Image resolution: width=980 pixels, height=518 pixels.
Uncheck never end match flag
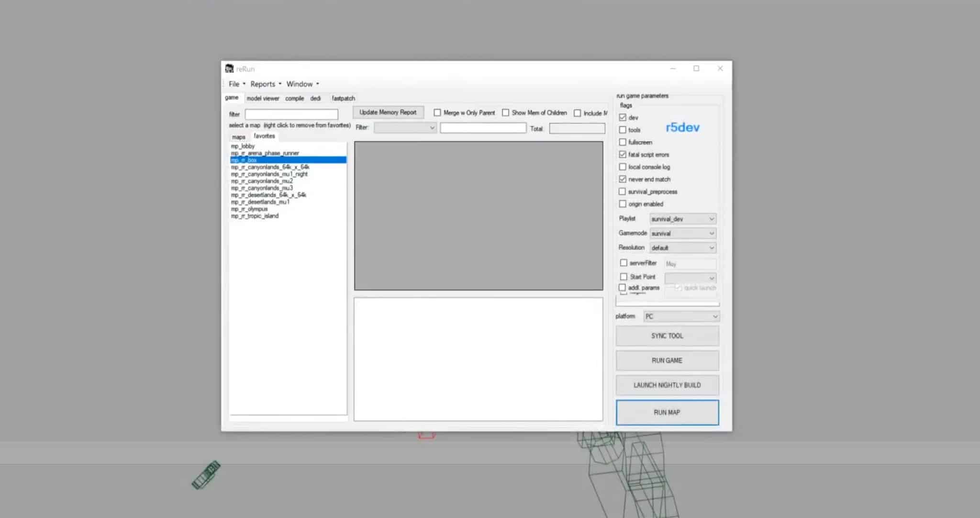coord(623,179)
